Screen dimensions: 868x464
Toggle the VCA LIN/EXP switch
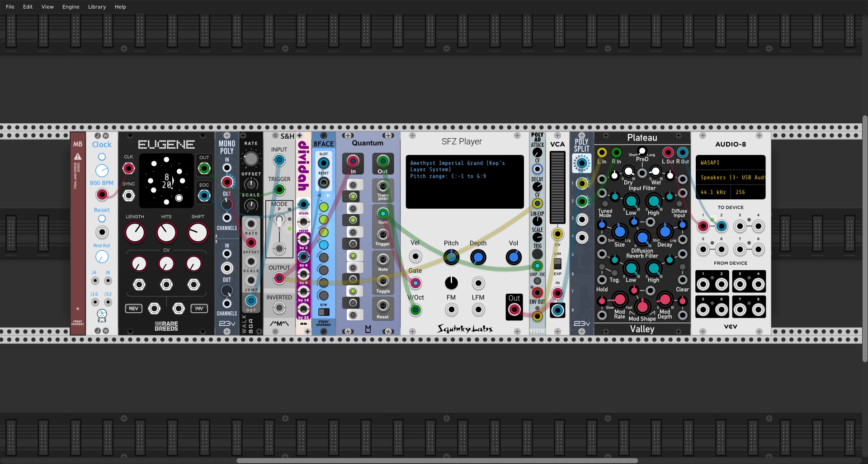[557, 263]
